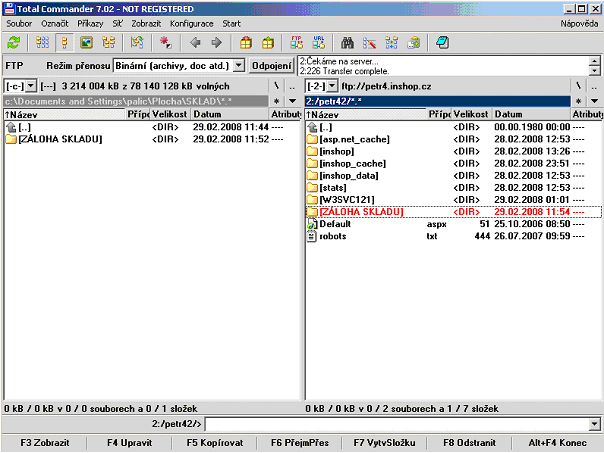Go to left panel root backslash button
The height and width of the screenshot is (453, 604).
point(276,86)
